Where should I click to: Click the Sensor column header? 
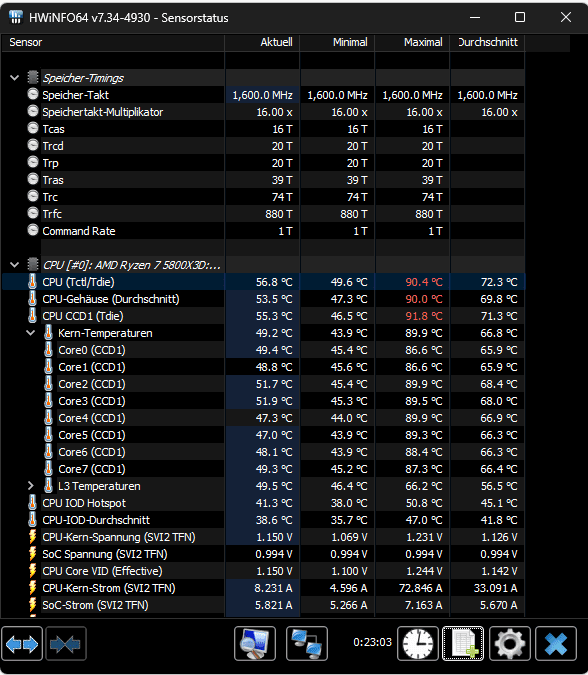click(113, 42)
